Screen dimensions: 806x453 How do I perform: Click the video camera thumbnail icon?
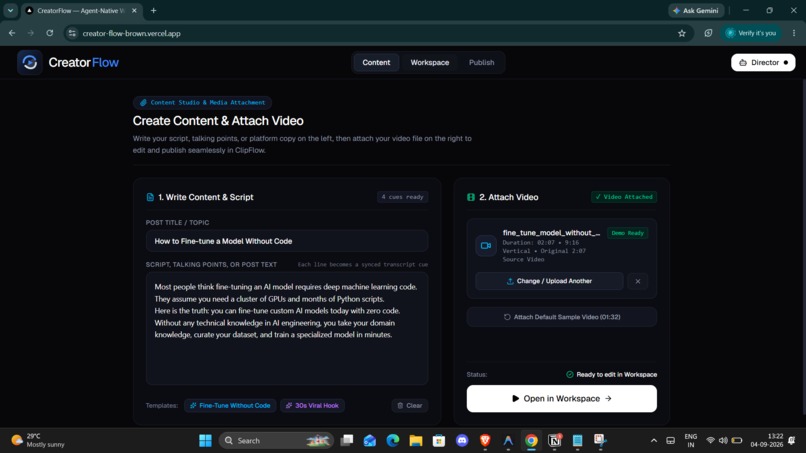point(486,245)
